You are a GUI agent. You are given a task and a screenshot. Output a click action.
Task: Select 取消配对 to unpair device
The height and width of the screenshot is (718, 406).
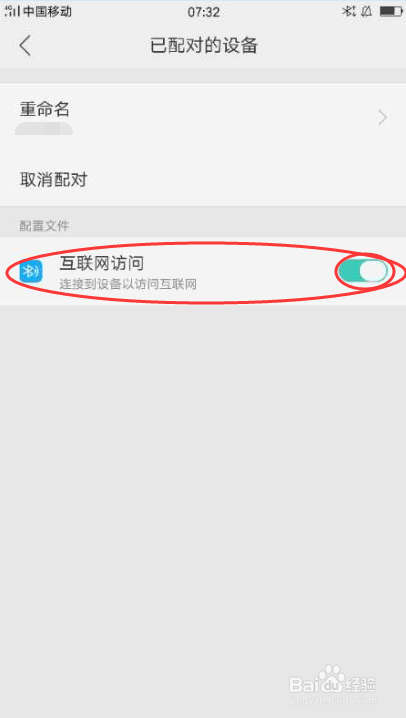point(203,180)
